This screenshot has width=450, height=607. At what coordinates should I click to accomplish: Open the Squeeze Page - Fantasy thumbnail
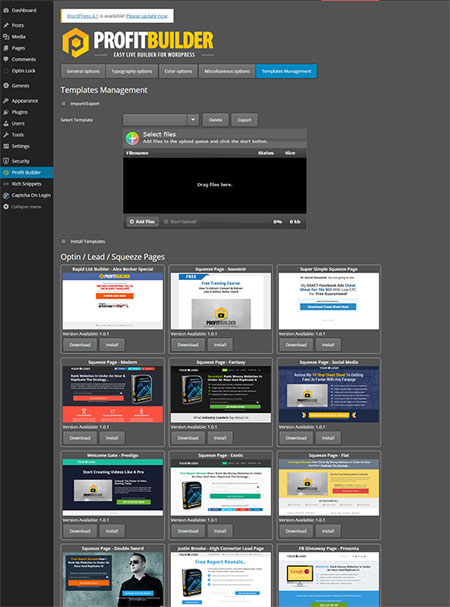[221, 394]
